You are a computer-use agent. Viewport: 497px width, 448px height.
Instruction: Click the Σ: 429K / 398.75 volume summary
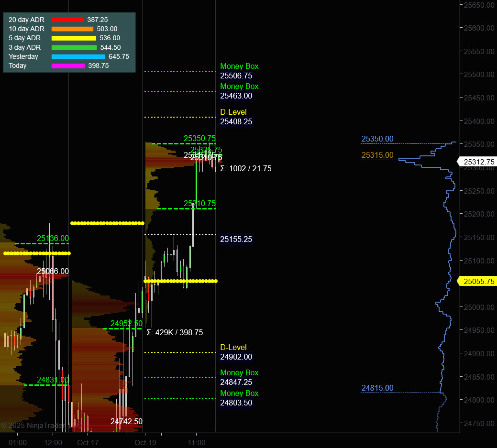coord(175,332)
